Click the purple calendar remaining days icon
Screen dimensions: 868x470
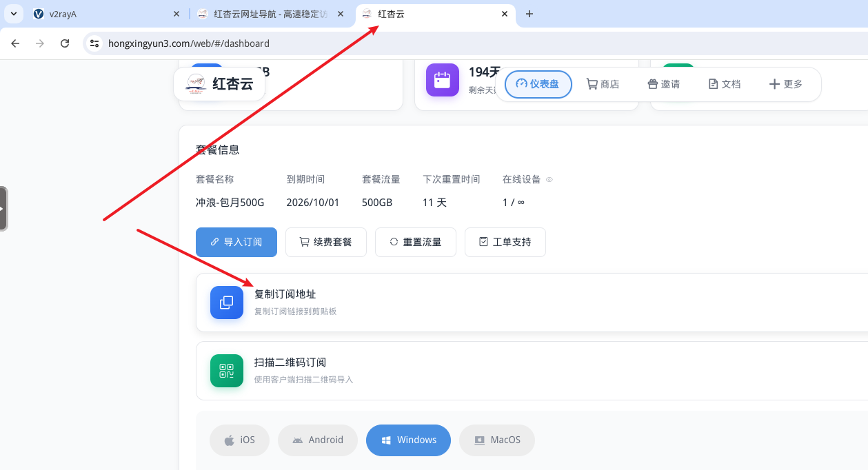coord(442,80)
